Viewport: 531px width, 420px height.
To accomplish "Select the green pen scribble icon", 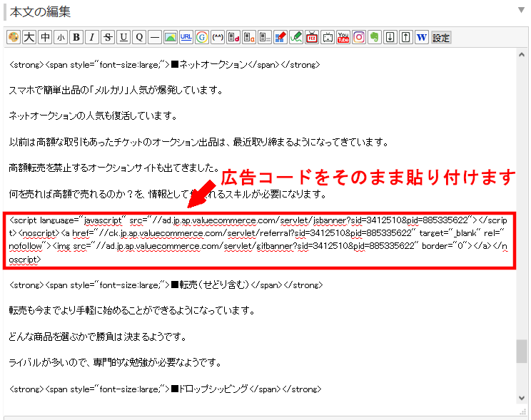I will point(296,37).
